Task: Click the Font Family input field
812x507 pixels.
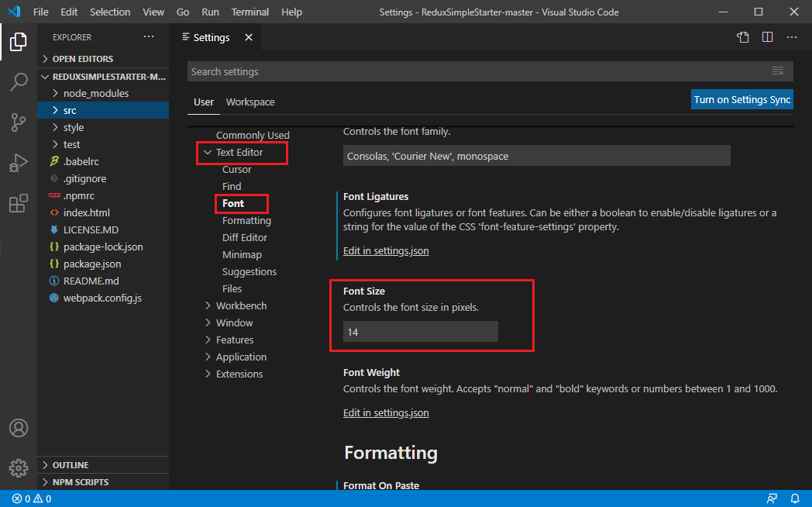Action: 536,156
